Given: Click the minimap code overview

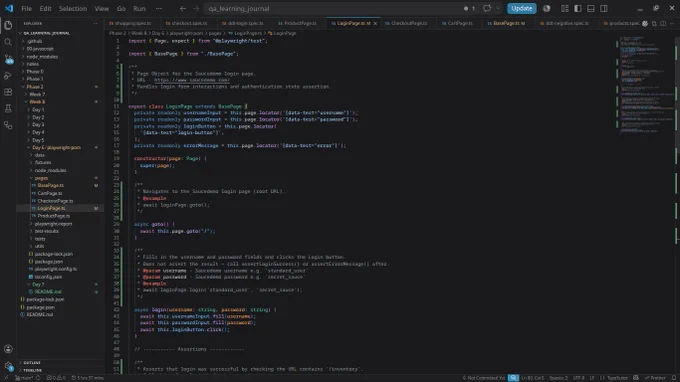Looking at the screenshot, I should 646,85.
